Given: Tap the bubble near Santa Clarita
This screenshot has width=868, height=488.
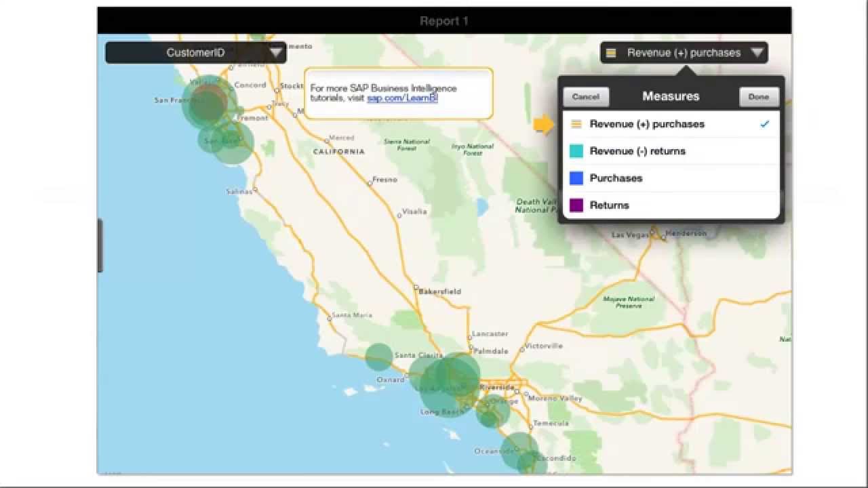Looking at the screenshot, I should click(379, 357).
